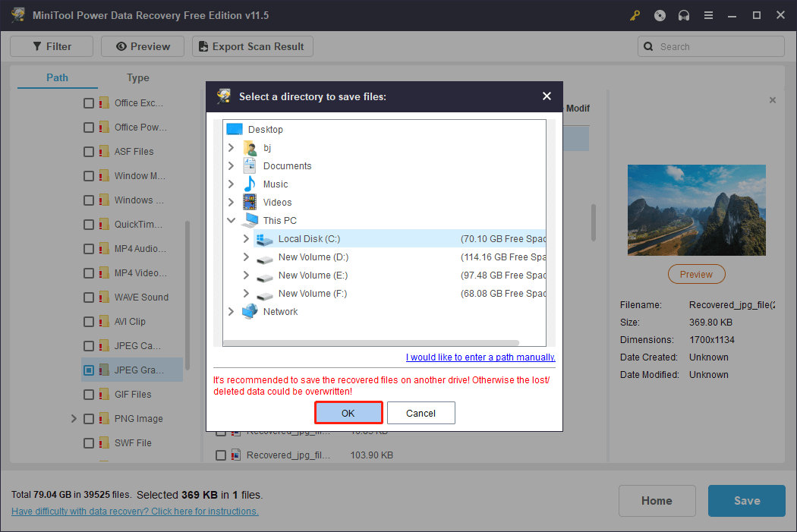Screen dimensions: 797x532
Task: Open the hamburger menu icon
Action: 708,16
